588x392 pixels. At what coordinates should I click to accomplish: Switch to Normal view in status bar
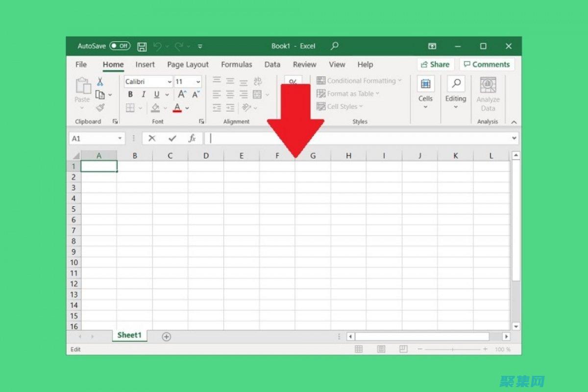[x=359, y=349]
